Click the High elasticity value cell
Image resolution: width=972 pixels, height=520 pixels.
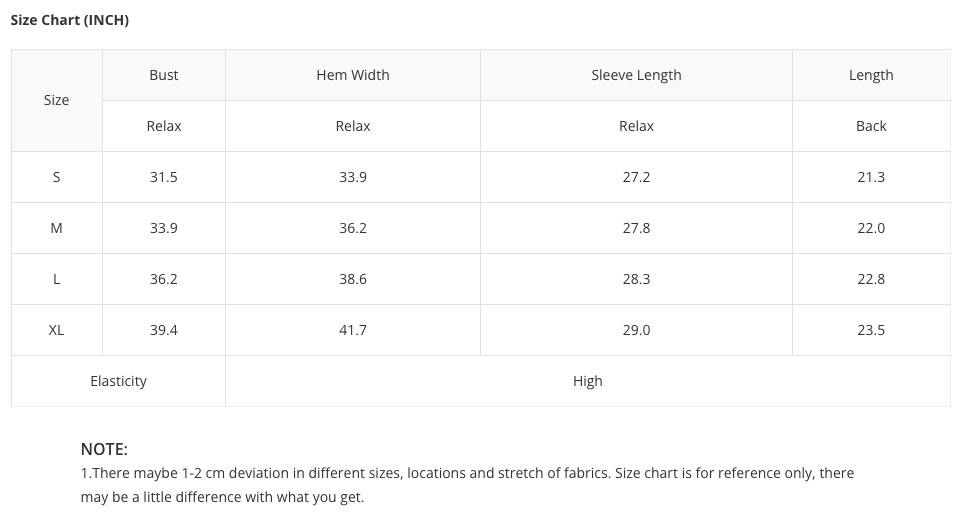coord(588,381)
